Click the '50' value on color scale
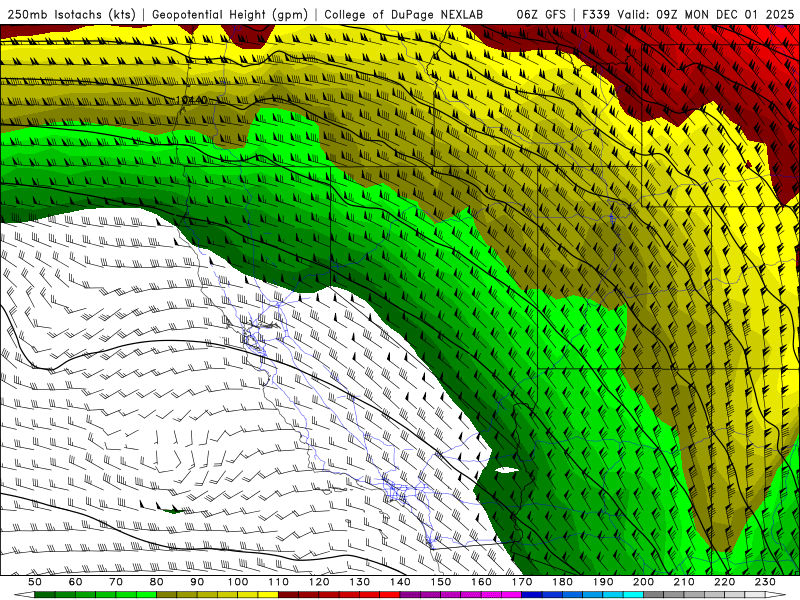 click(x=35, y=582)
